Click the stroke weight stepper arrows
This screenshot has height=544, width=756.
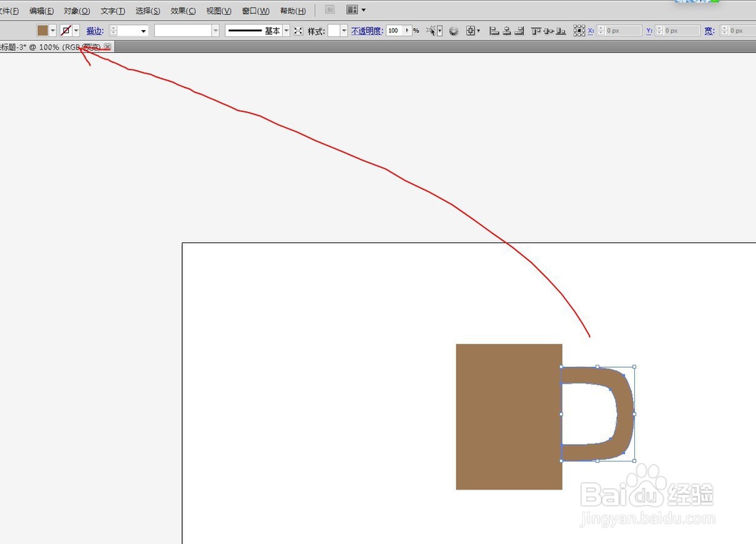[113, 30]
